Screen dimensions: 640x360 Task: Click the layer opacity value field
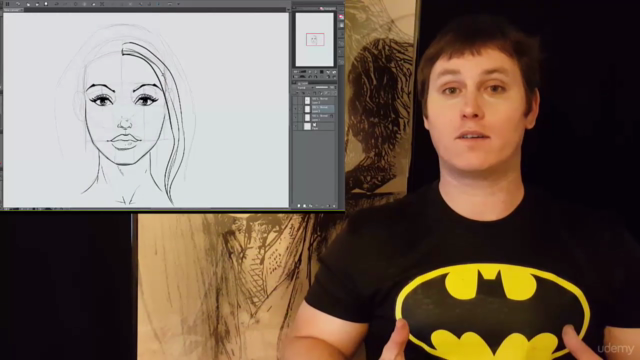[332, 87]
